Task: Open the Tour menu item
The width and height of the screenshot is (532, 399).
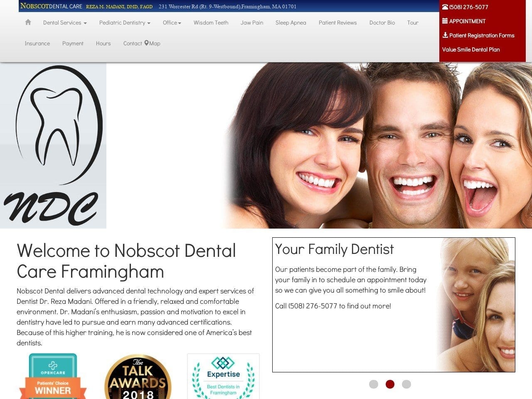Action: (413, 23)
